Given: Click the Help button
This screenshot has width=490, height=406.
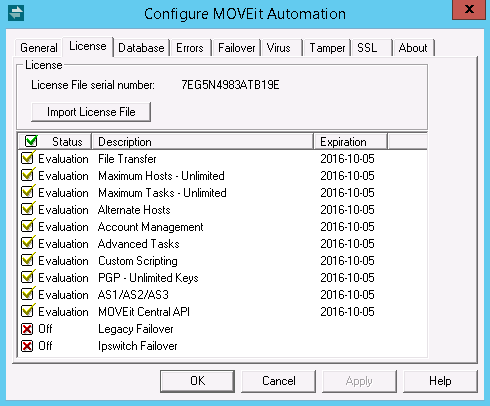Looking at the screenshot, I should coord(440,381).
